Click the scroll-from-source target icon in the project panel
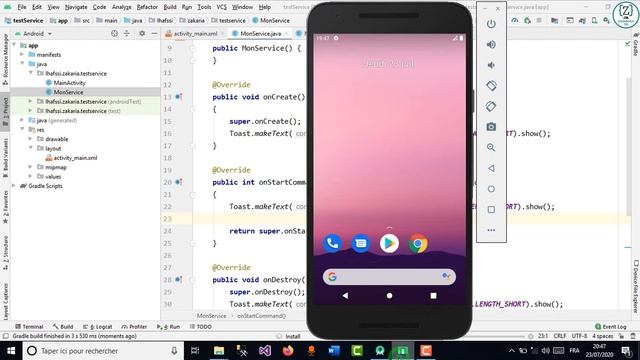The width and height of the screenshot is (640, 360). pos(114,33)
